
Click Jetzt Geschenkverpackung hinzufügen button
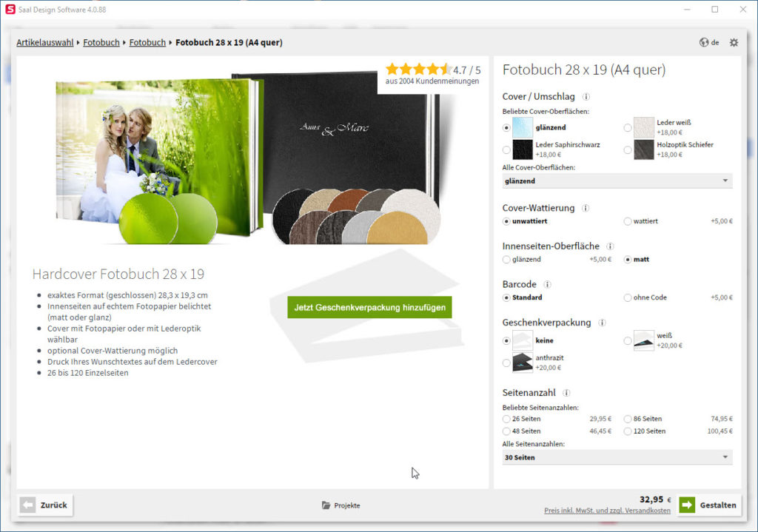370,307
